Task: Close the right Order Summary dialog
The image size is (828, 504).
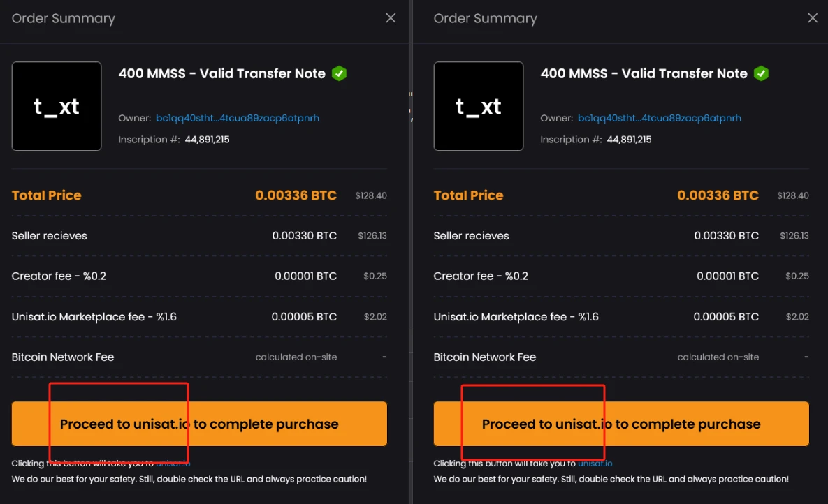Action: pos(813,17)
